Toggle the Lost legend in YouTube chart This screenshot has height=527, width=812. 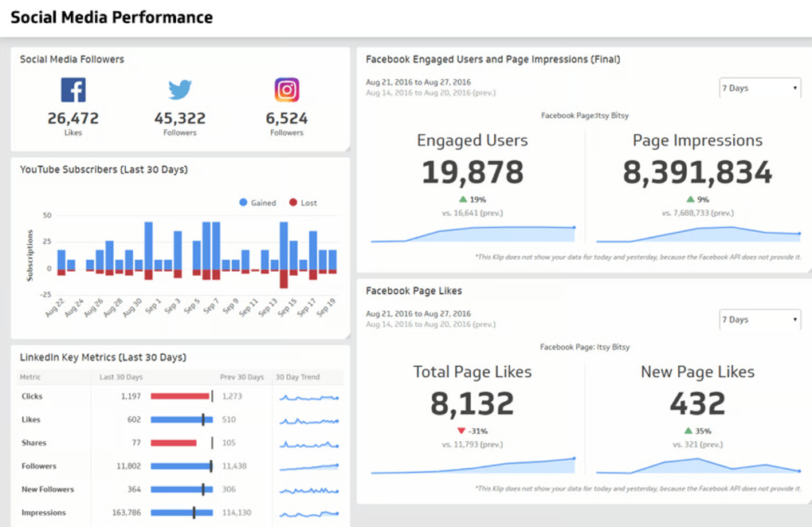302,203
